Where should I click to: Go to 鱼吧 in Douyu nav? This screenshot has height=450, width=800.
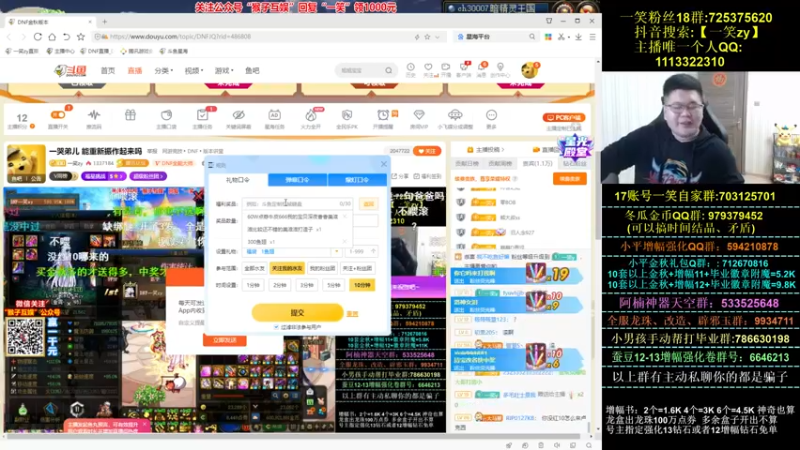(252, 70)
